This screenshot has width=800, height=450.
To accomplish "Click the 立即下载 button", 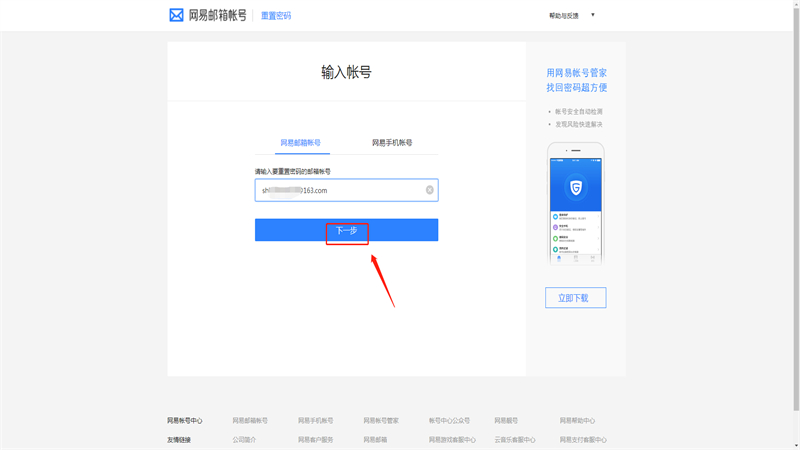I will (576, 297).
